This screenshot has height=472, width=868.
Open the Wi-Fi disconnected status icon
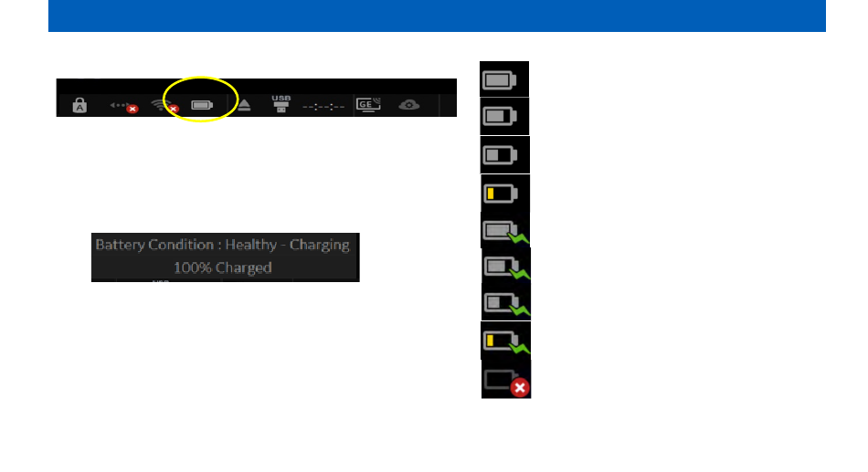pyautogui.click(x=165, y=106)
